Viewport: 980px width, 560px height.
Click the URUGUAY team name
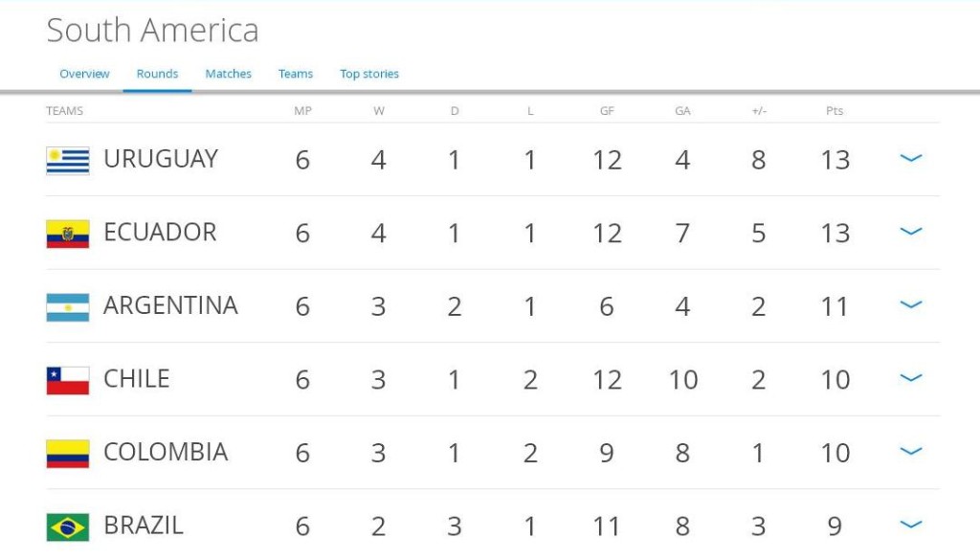click(x=161, y=159)
